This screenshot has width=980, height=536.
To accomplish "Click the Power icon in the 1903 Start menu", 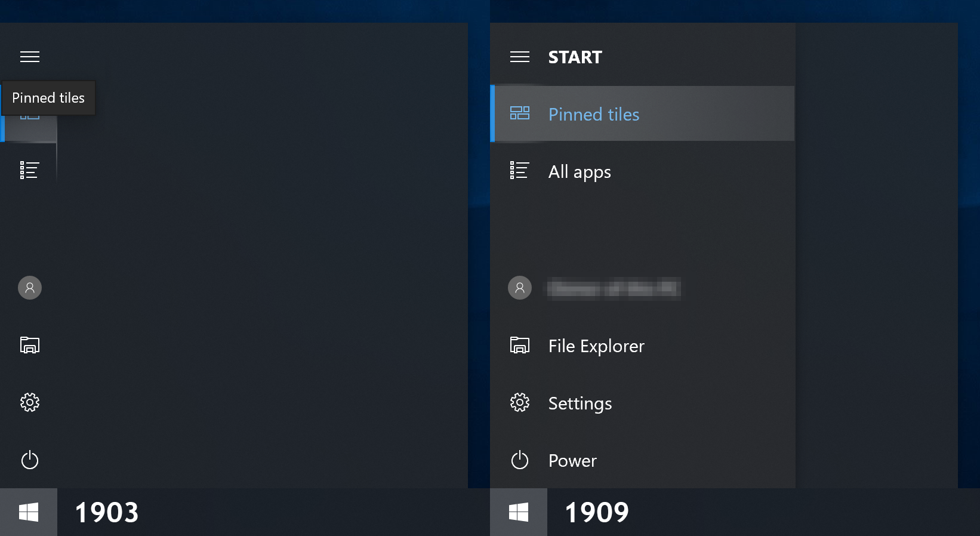I will coord(30,460).
